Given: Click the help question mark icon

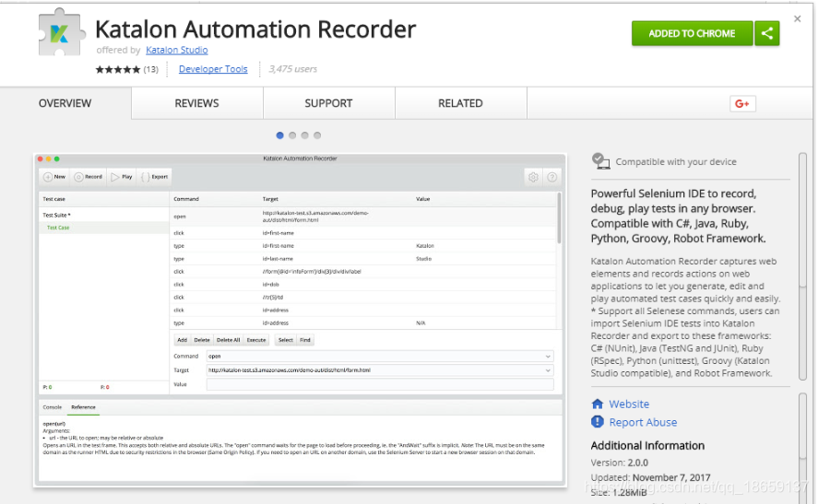Looking at the screenshot, I should [551, 177].
